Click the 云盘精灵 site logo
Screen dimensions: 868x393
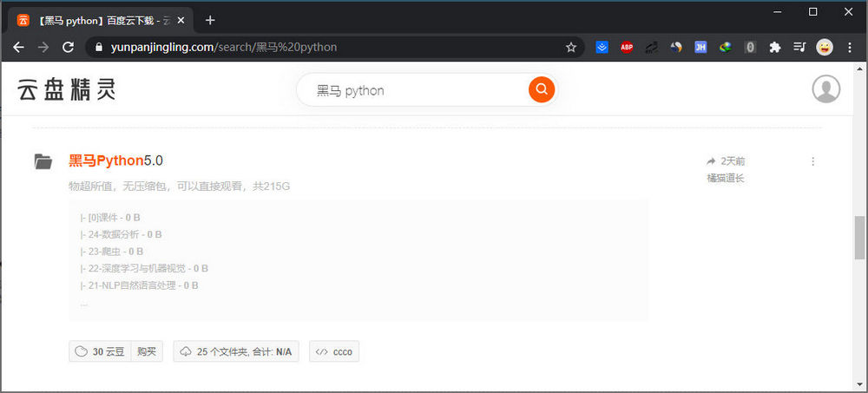coord(67,89)
